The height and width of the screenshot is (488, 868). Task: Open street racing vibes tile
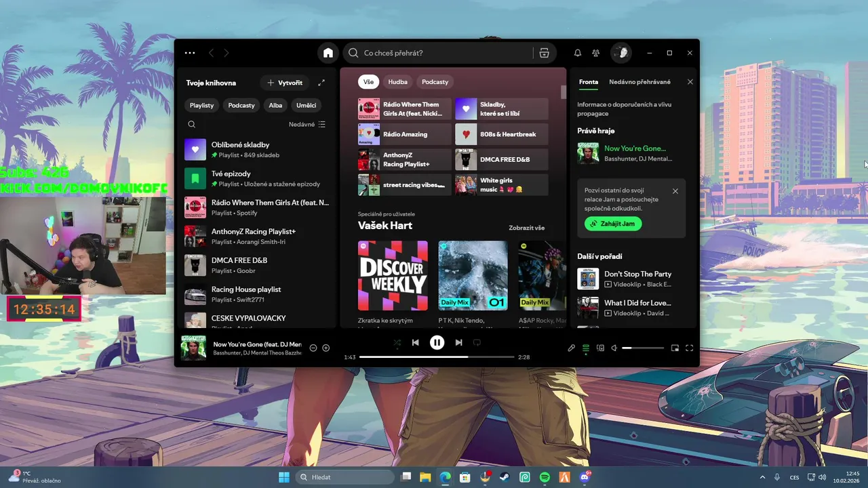(404, 184)
